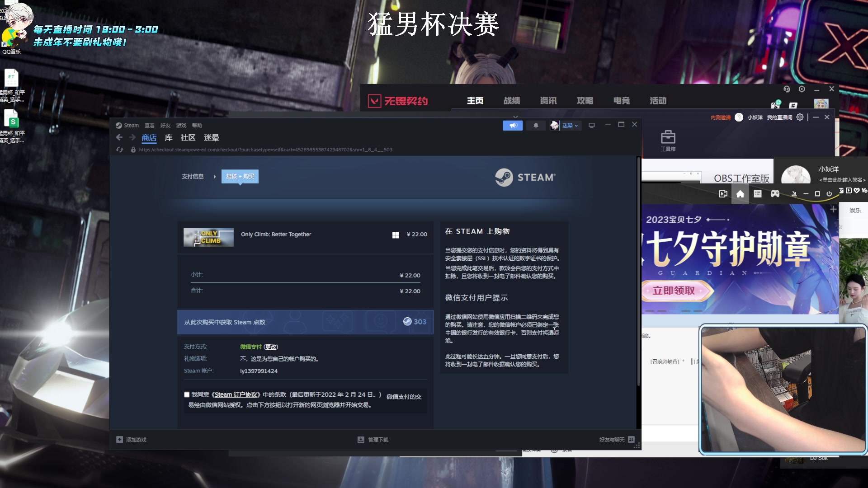868x488 pixels.
Task: Tick the Steam subscriber agreement checkbox
Action: [187, 394]
